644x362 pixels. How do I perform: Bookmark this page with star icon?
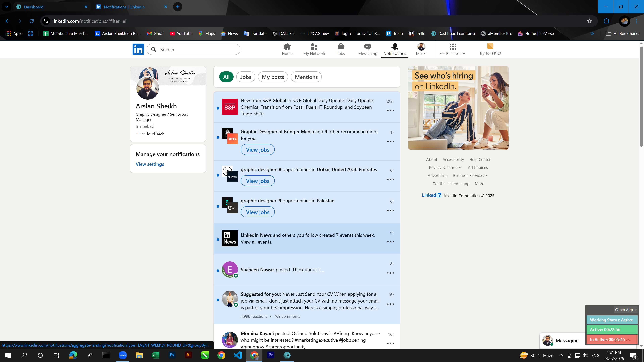pos(589,21)
